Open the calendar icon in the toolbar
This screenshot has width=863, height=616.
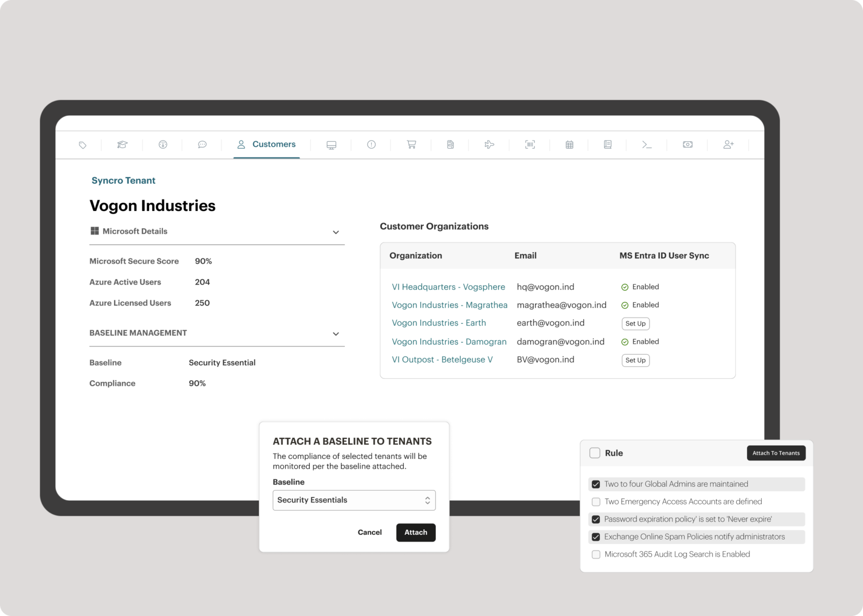tap(569, 145)
